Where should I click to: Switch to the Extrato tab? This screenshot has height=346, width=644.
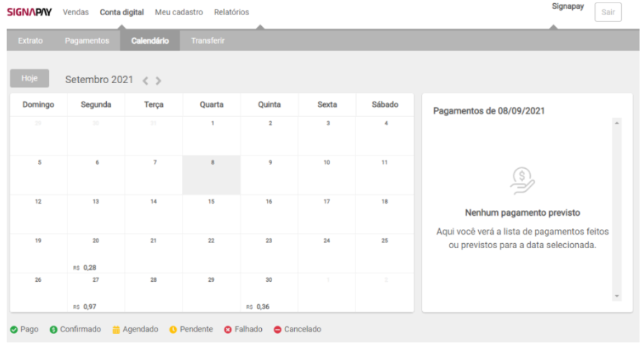click(x=31, y=41)
